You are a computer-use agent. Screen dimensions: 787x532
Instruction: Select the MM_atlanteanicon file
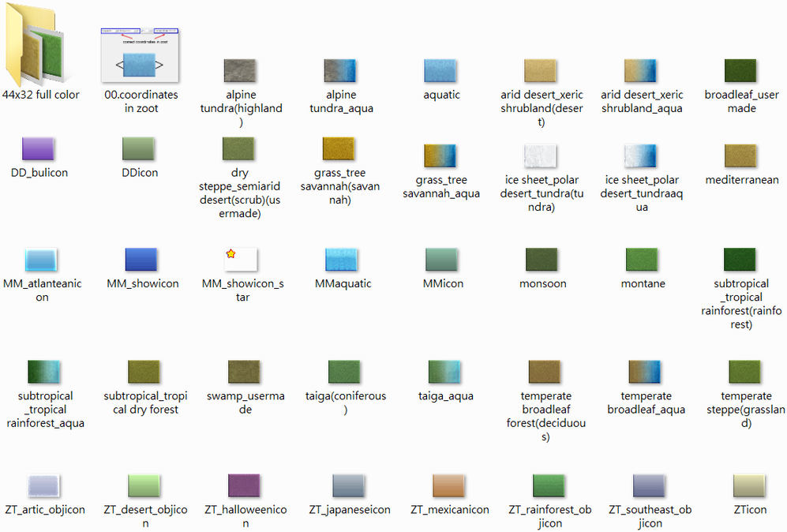click(x=41, y=259)
